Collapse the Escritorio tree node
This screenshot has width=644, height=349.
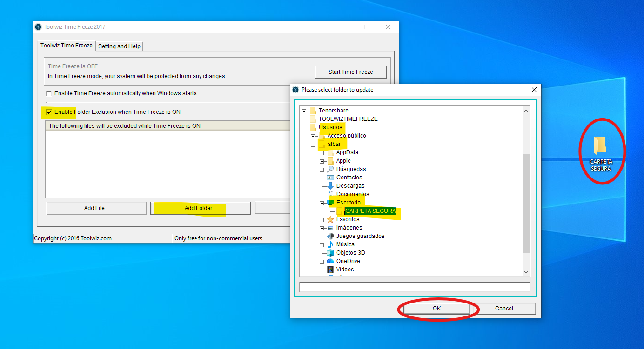coord(322,203)
